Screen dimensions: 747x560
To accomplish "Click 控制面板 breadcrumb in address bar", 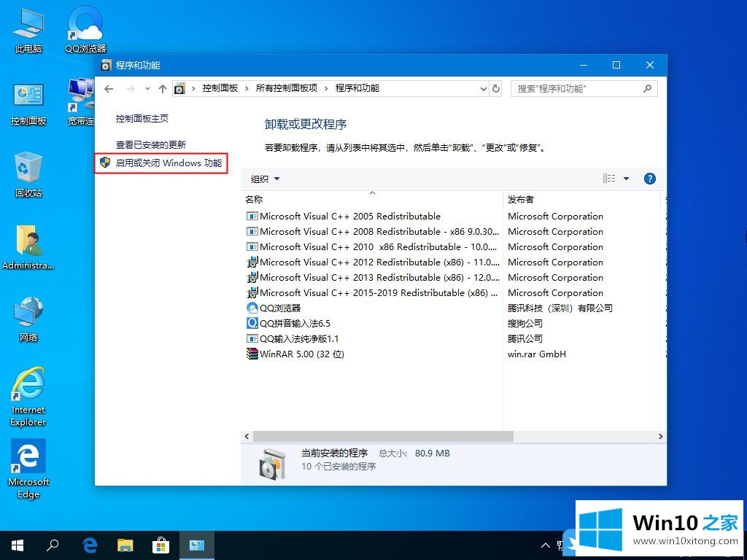I will point(220,88).
